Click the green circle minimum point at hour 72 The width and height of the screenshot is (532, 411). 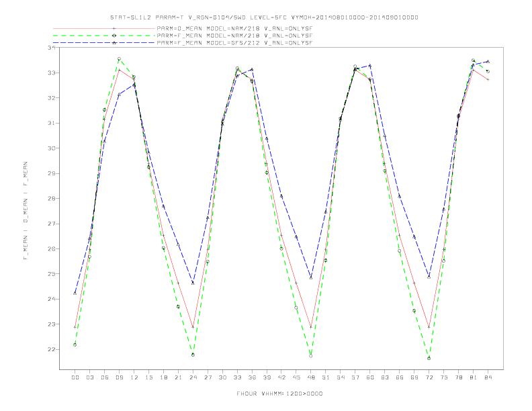[x=429, y=358]
